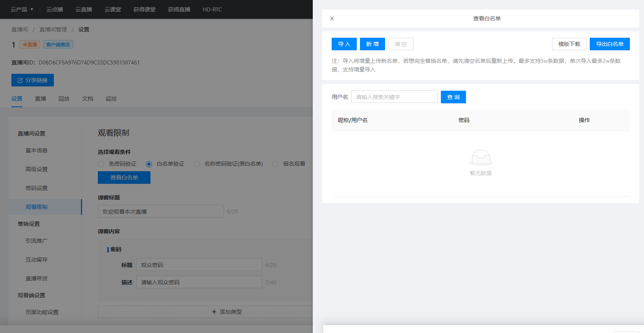Open HD-RTC in top navigation
644x333 pixels.
(212, 9)
